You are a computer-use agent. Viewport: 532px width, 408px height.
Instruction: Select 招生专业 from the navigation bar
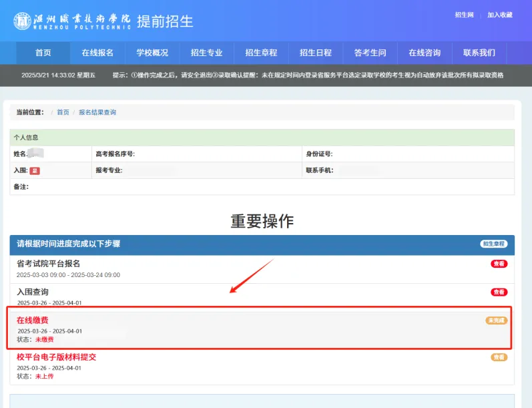(x=206, y=53)
